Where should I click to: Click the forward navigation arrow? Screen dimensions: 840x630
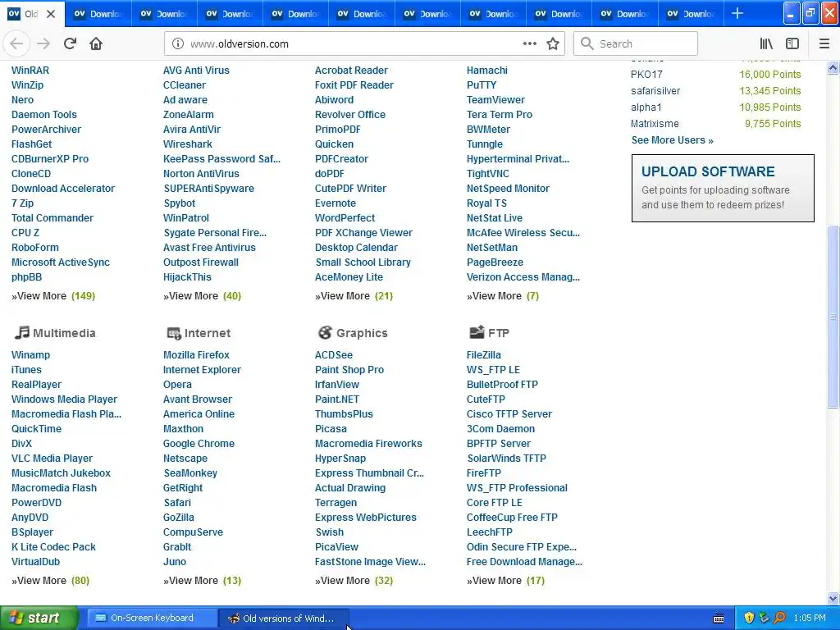click(x=43, y=44)
